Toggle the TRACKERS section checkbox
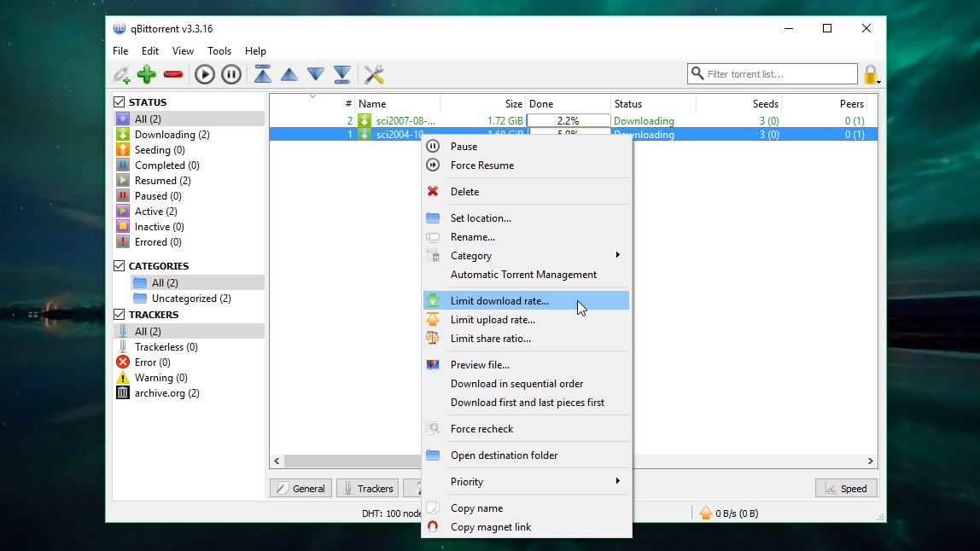The height and width of the screenshot is (551, 980). (118, 314)
